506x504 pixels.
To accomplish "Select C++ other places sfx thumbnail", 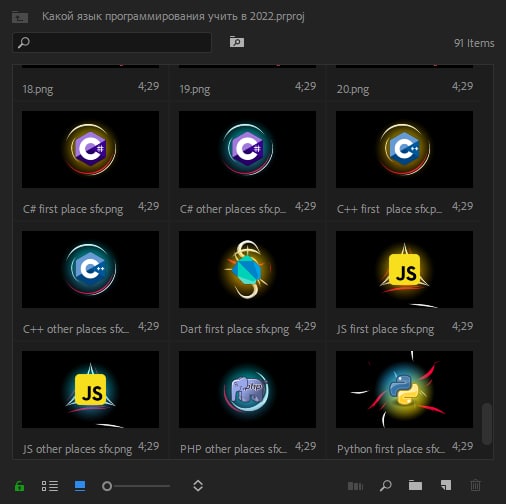I will [90, 269].
